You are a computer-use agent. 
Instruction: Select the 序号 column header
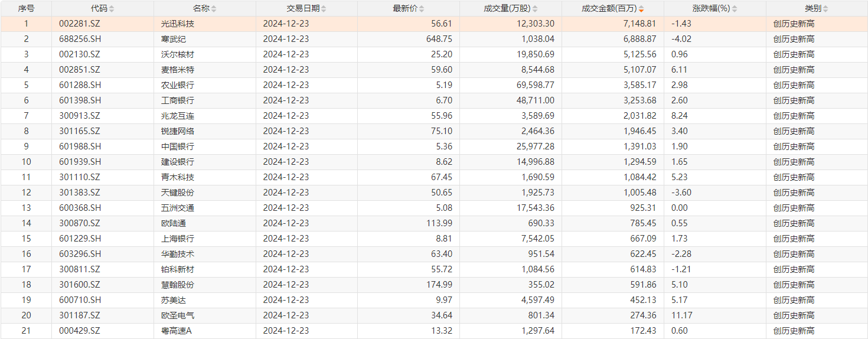pyautogui.click(x=26, y=9)
